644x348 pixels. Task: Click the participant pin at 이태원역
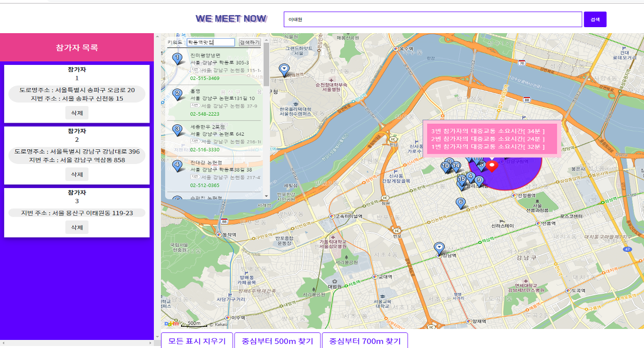pos(284,70)
